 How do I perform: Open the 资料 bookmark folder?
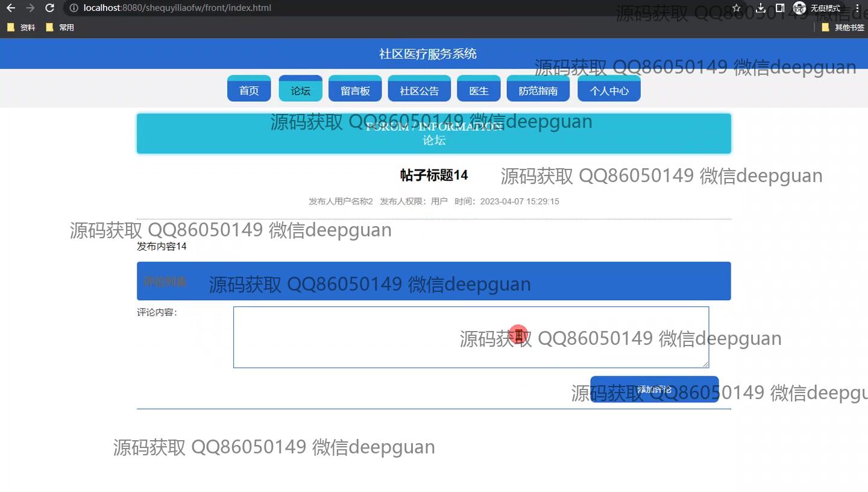click(21, 27)
